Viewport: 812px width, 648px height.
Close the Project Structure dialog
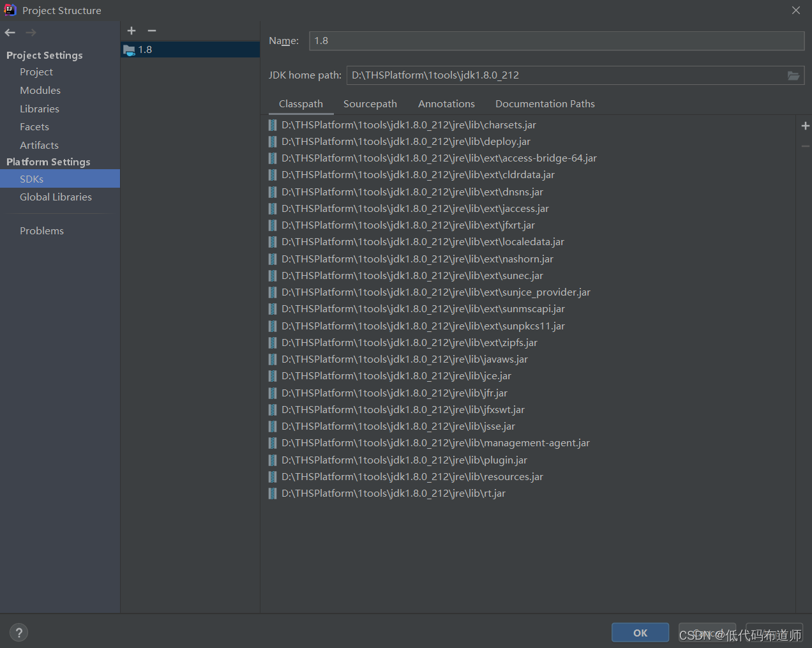(796, 10)
